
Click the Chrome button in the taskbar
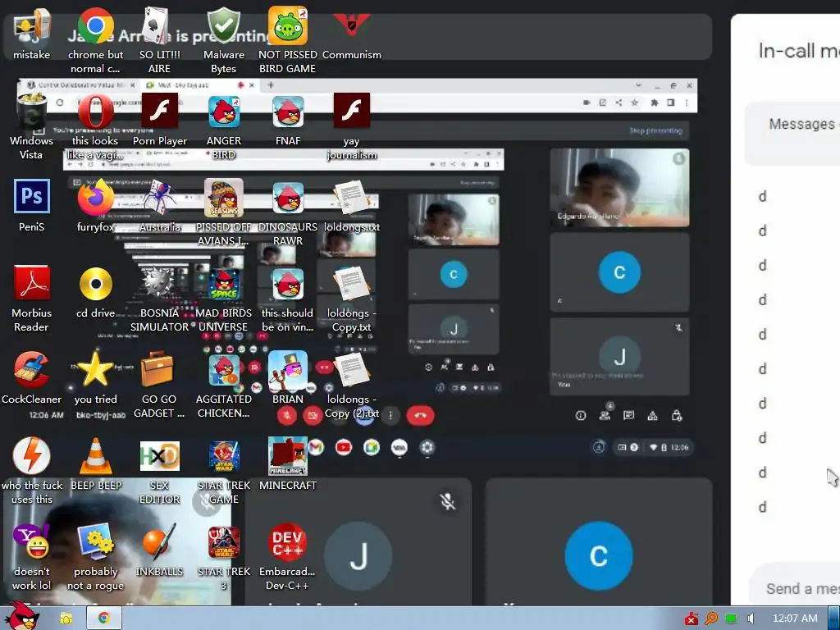click(x=104, y=619)
